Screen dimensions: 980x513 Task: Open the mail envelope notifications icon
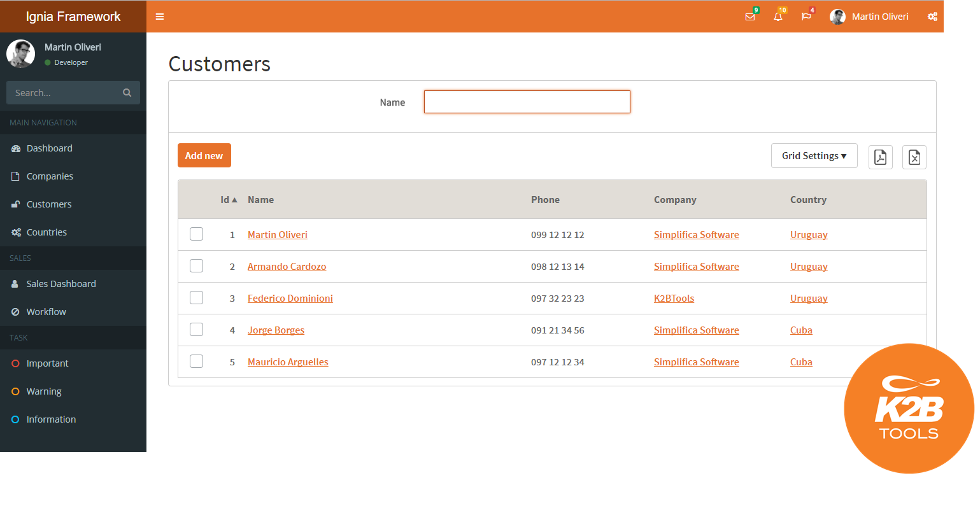coord(750,17)
